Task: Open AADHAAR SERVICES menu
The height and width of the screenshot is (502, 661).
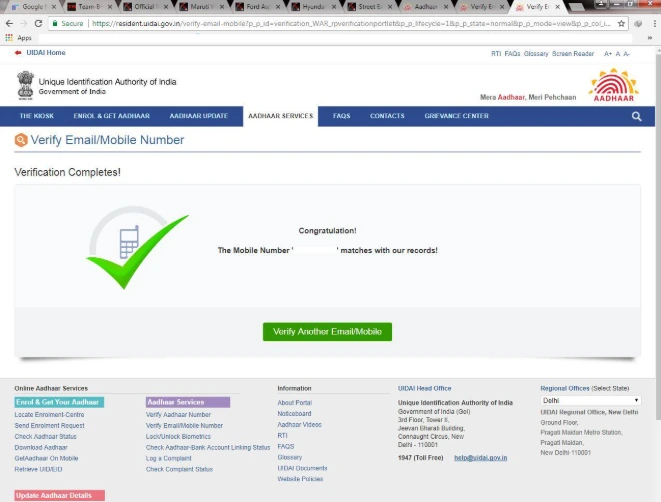Action: pyautogui.click(x=280, y=116)
